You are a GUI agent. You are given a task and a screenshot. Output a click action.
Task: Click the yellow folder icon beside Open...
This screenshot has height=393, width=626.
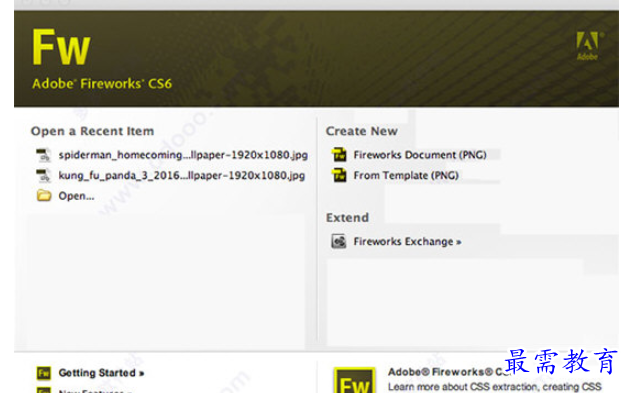44,196
